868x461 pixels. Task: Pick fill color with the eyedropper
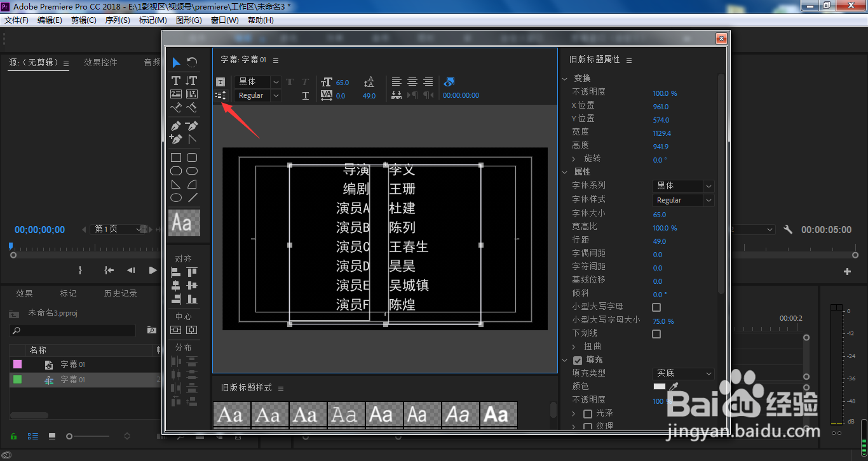coord(674,386)
